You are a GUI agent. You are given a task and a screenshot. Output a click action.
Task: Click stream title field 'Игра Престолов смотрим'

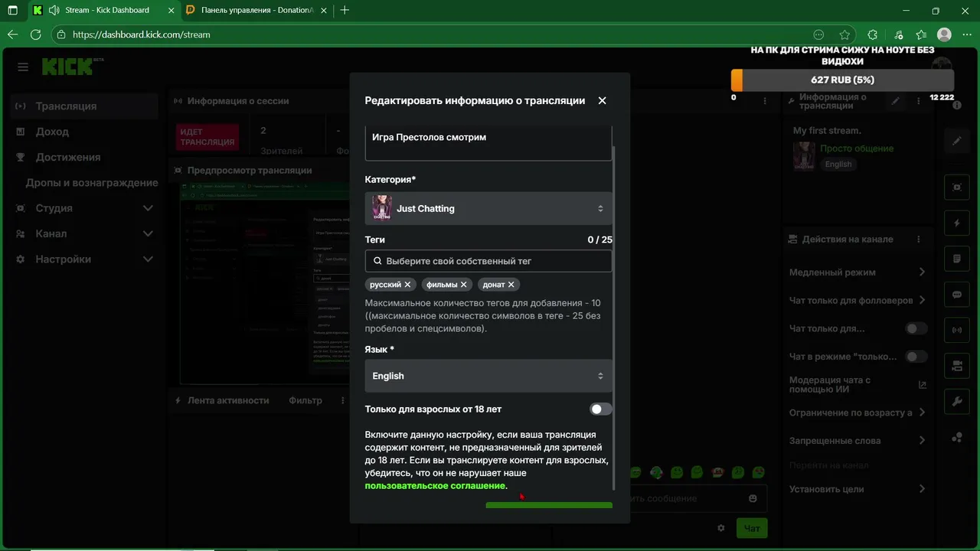pos(488,142)
